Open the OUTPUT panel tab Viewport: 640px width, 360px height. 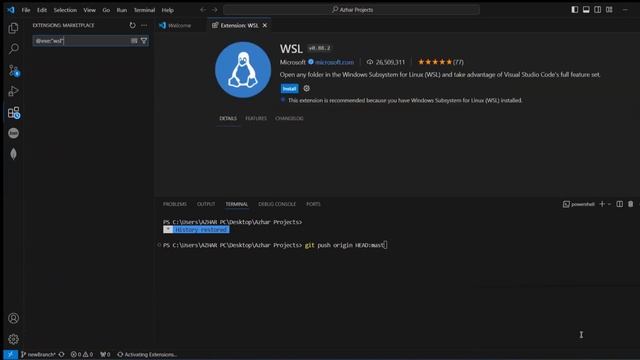click(x=206, y=204)
